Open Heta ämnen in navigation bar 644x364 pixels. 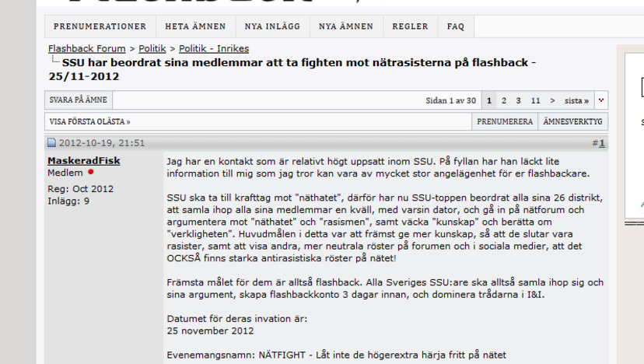tap(195, 26)
